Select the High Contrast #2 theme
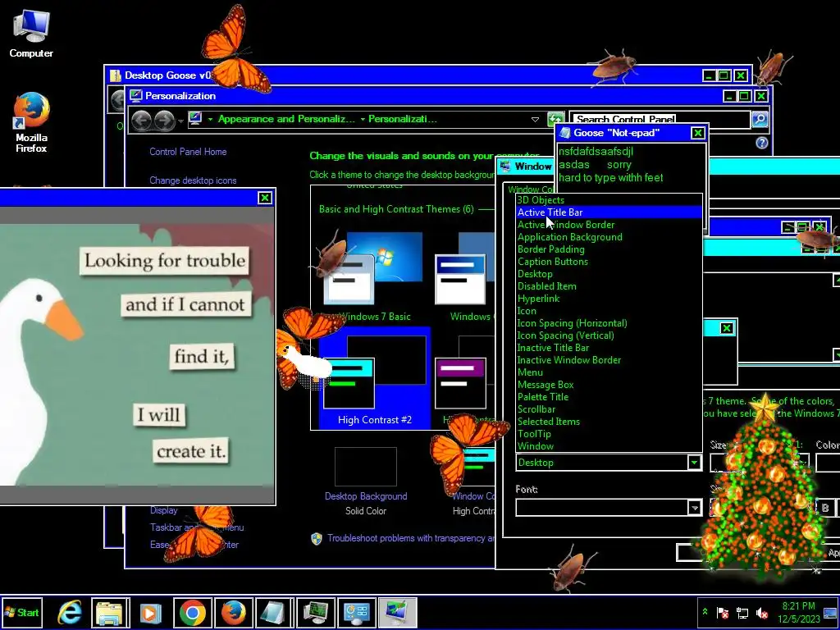The width and height of the screenshot is (840, 630). [374, 377]
